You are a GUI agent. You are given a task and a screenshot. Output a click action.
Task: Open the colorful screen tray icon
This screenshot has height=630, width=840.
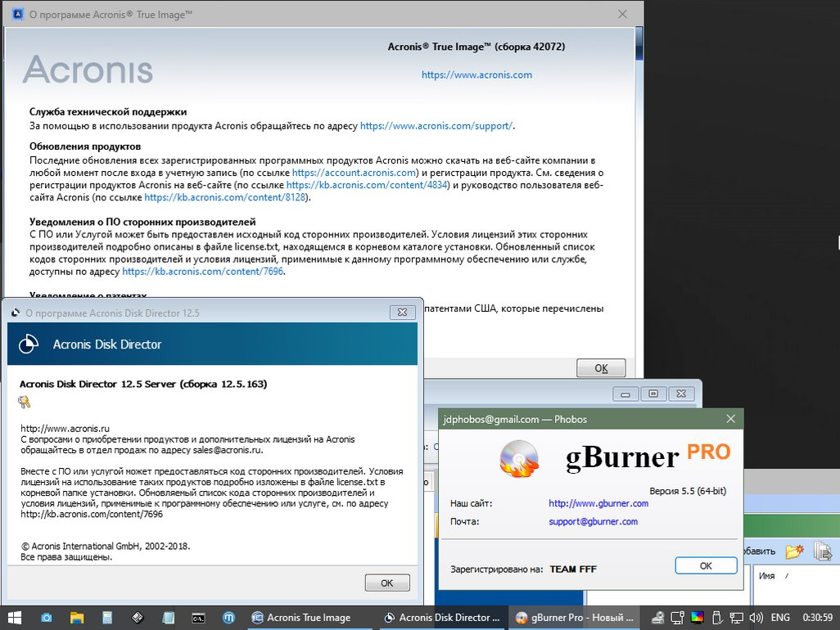697,618
